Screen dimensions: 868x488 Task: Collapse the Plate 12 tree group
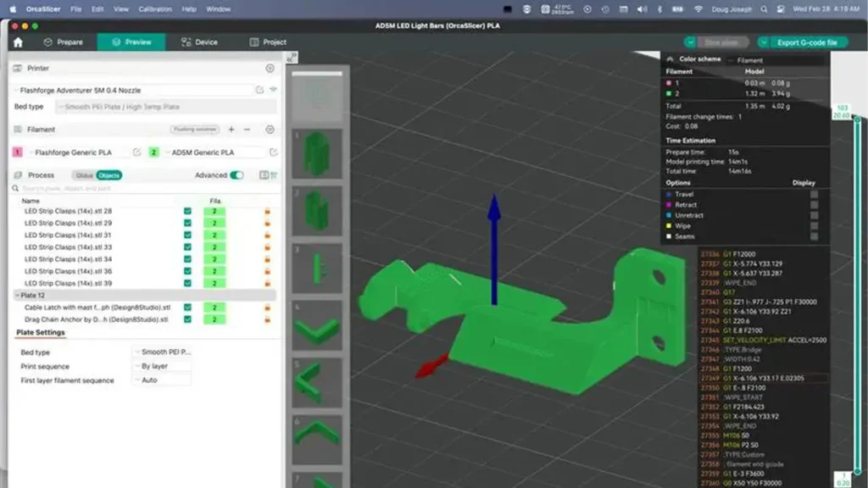click(x=17, y=296)
